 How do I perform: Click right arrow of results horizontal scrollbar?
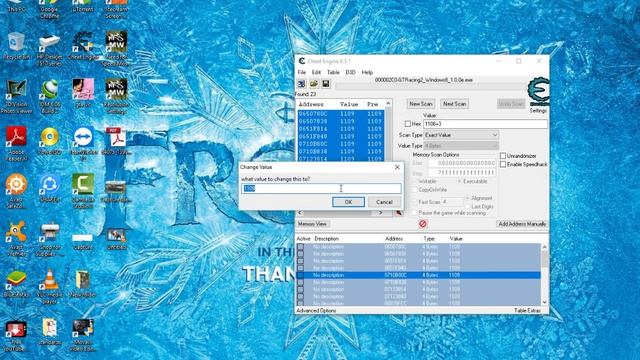[x=380, y=213]
